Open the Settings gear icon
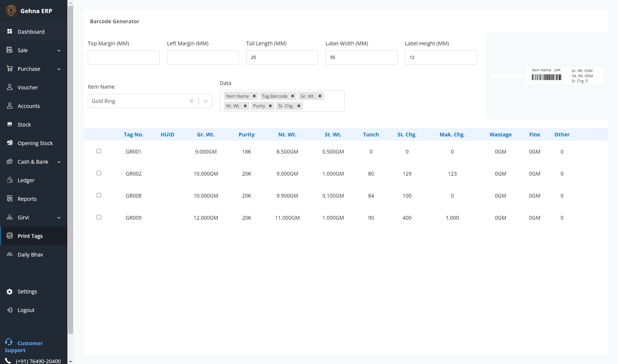 tap(10, 291)
